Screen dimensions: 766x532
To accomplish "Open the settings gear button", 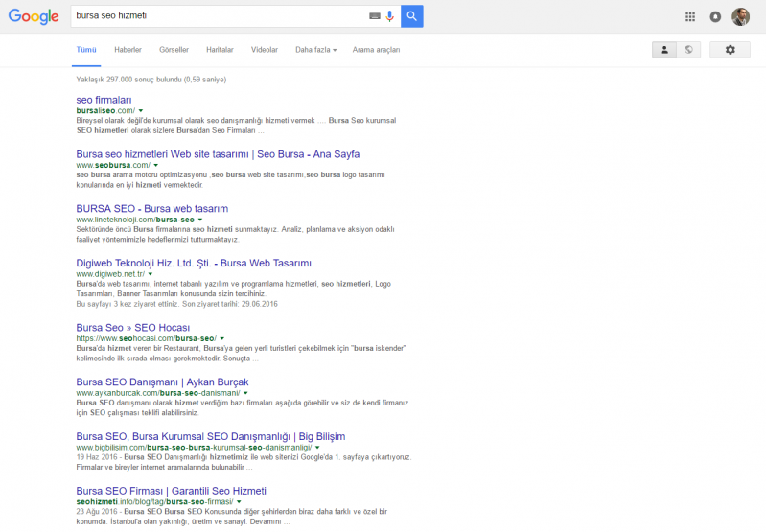I will click(730, 49).
